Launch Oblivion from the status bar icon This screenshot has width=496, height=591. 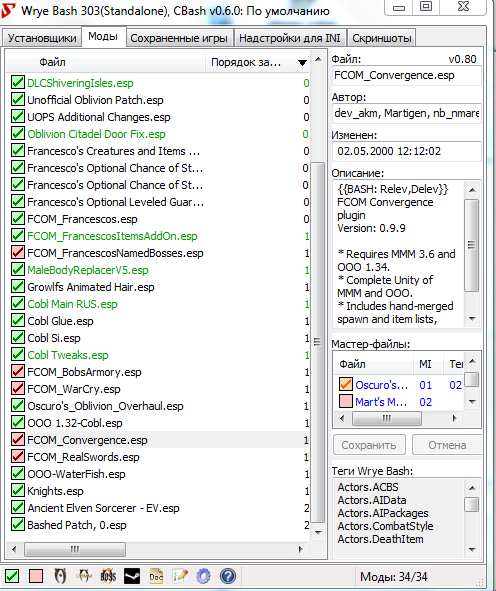tap(60, 576)
